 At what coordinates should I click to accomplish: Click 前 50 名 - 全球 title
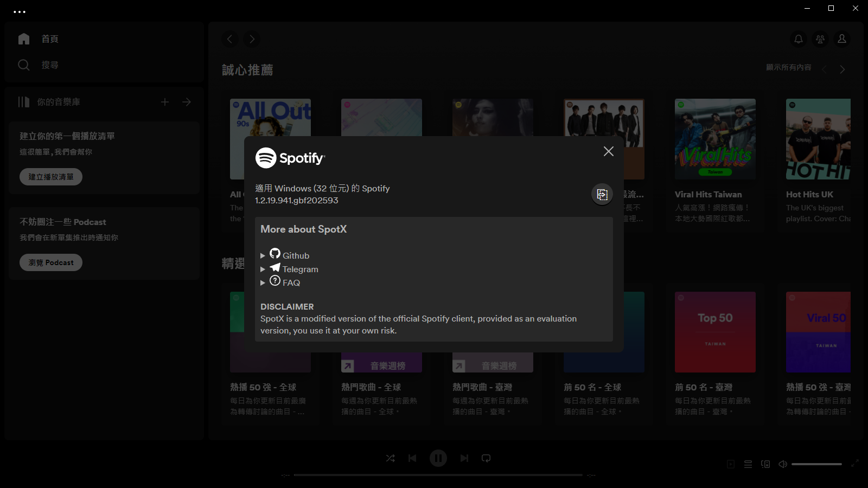pos(592,387)
